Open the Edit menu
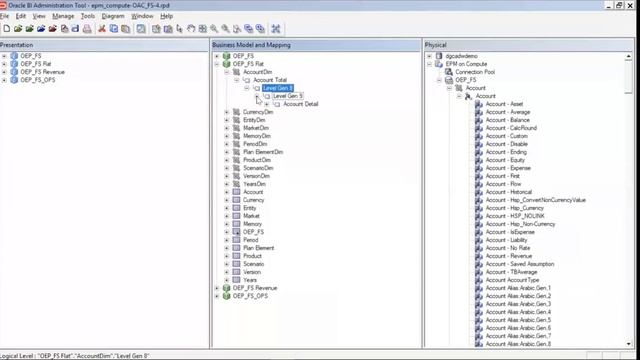 click(x=21, y=16)
